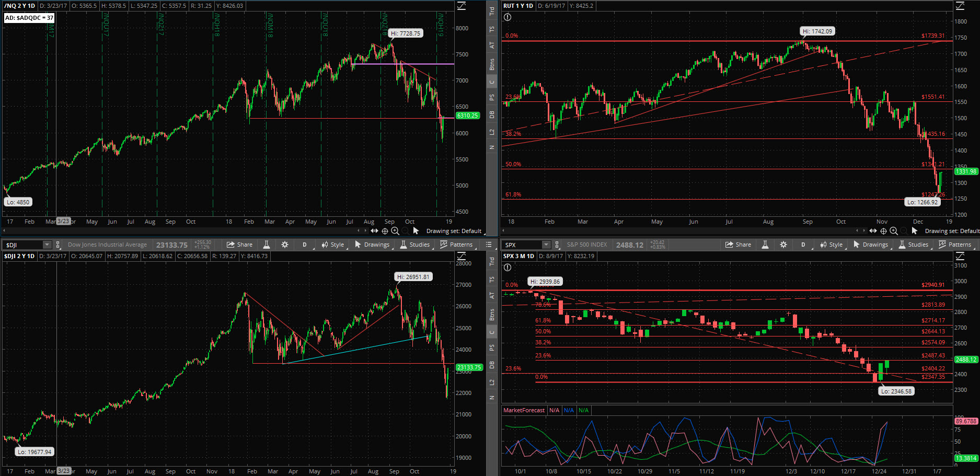Click the $DJI symbol input field
980x476 pixels.
click(x=23, y=245)
